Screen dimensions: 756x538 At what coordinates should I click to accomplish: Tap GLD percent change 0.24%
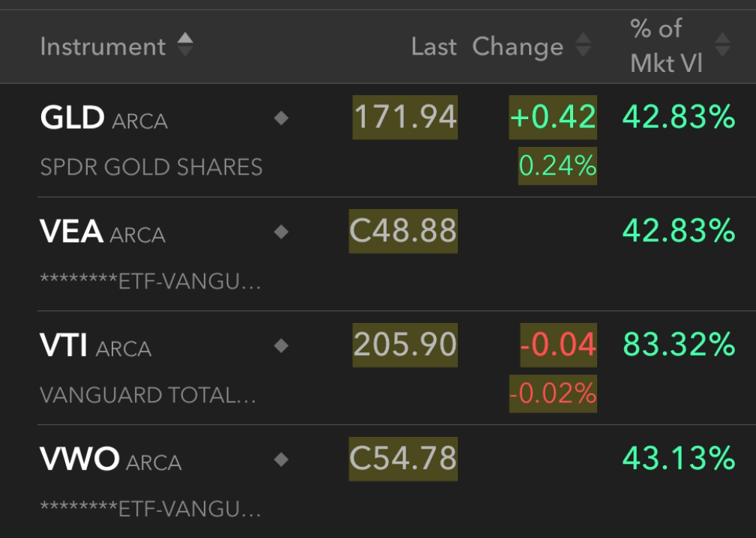557,166
